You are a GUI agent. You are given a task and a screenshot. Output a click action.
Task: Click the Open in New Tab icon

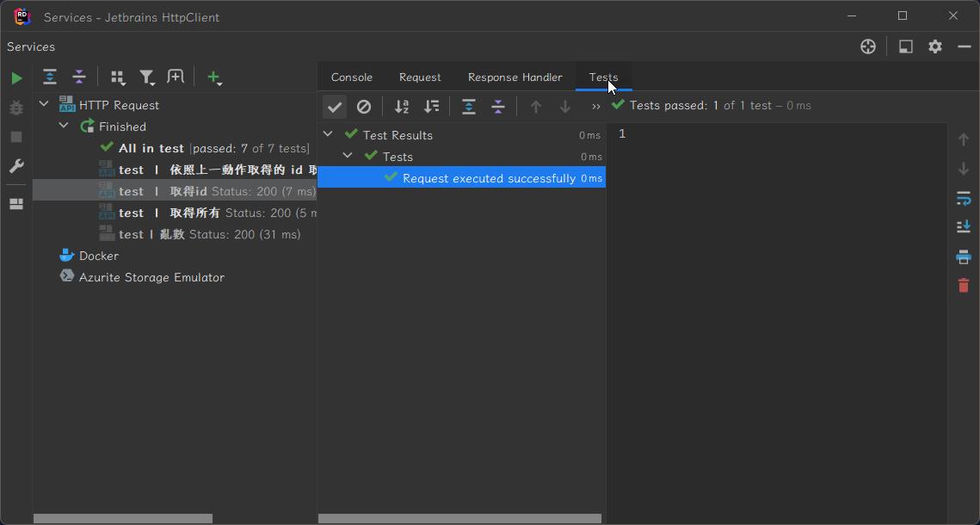point(176,77)
